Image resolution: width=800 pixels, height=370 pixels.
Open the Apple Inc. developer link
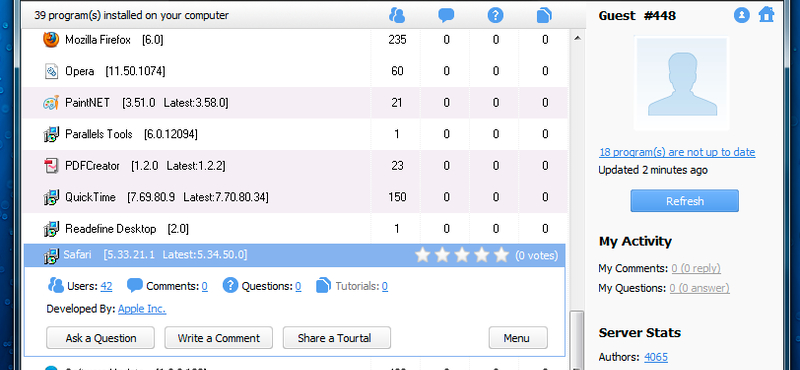142,309
